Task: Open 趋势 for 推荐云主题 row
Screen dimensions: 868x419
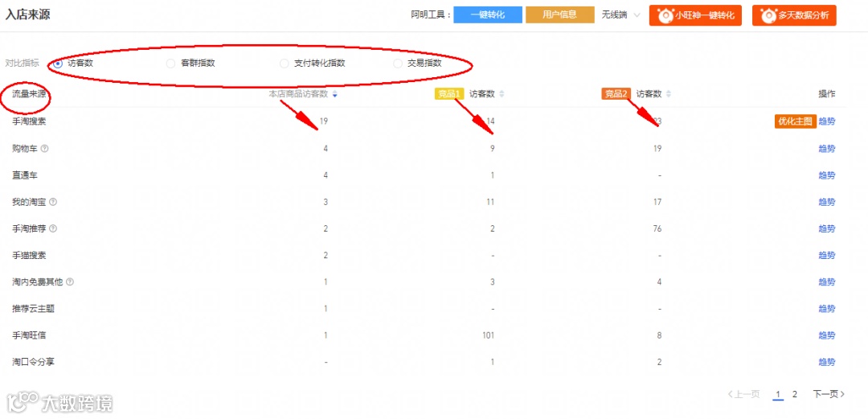Action: (x=826, y=308)
